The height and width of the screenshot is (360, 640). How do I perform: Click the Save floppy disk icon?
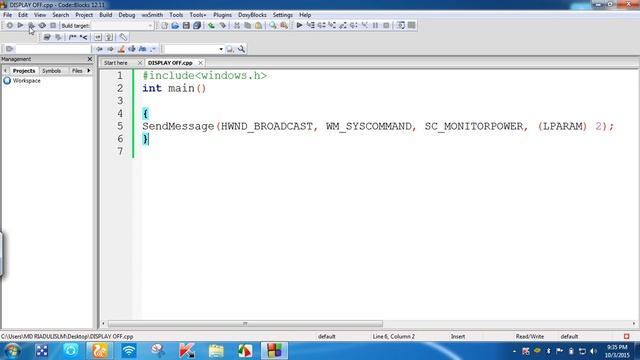[x=186, y=25]
